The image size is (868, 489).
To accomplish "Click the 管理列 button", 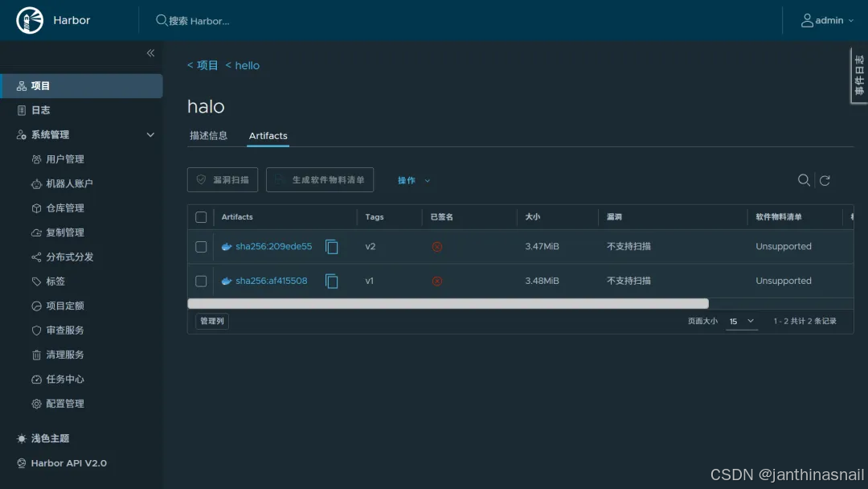I will pyautogui.click(x=212, y=321).
